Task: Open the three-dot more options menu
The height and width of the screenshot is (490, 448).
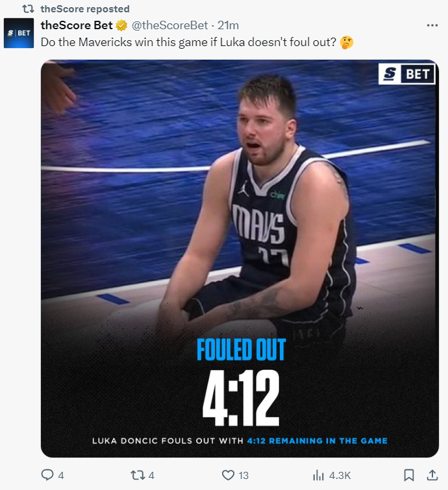Action: click(x=432, y=25)
